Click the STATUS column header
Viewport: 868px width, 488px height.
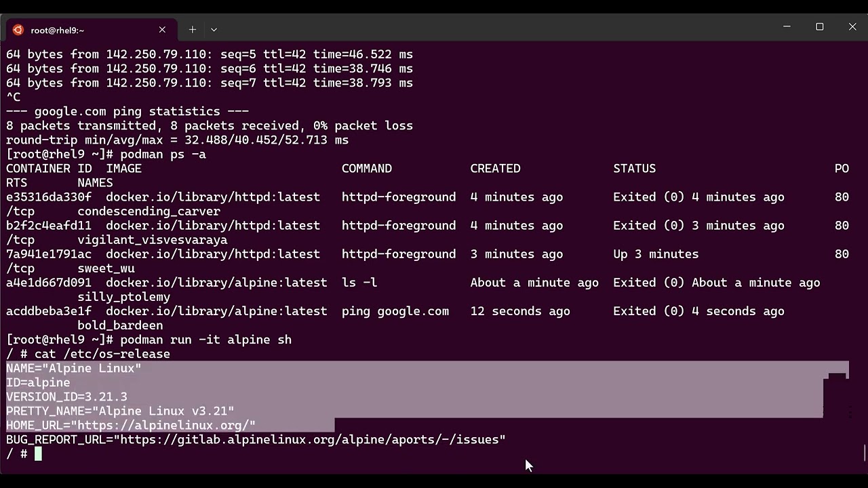click(x=635, y=169)
